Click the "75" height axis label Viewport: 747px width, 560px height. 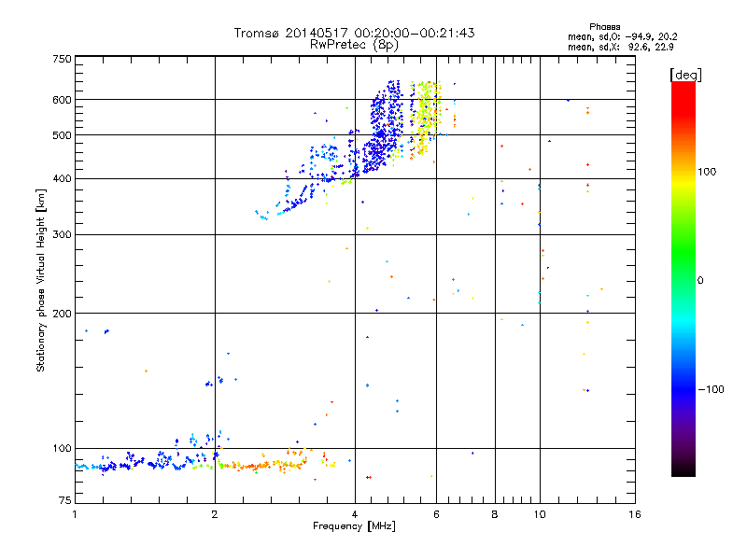point(65,500)
